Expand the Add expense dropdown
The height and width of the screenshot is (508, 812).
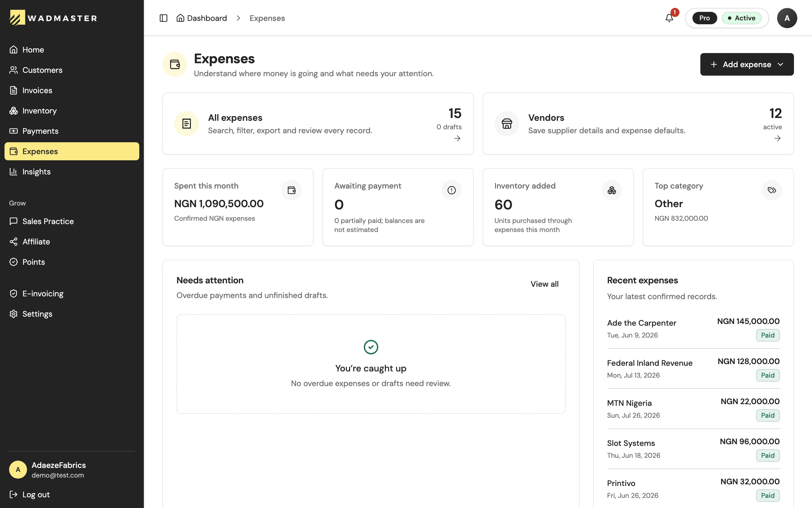(747, 64)
